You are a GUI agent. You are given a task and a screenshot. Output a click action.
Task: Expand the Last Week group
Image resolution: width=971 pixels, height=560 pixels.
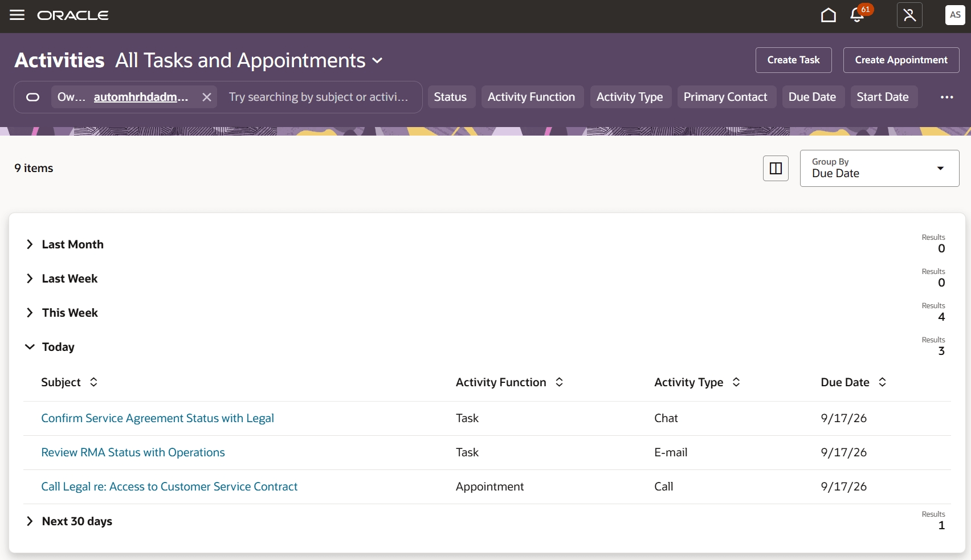pos(30,279)
